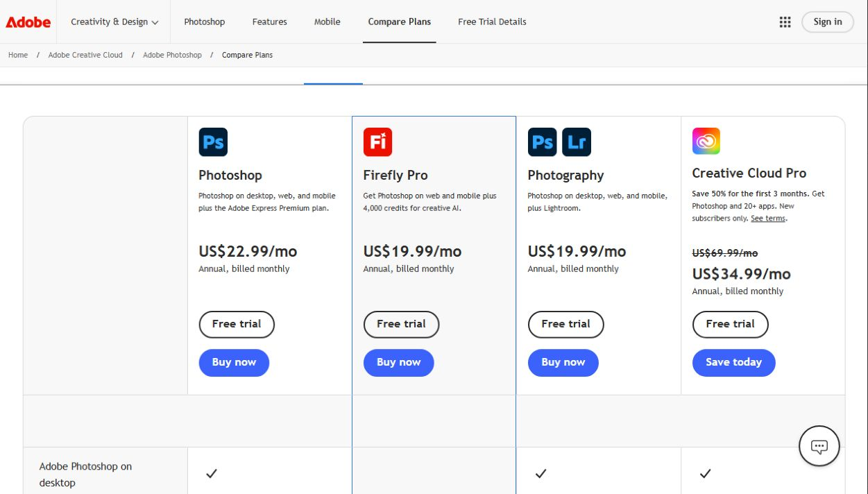Image resolution: width=868 pixels, height=494 pixels.
Task: Click the Photography US$19.99/mo price
Action: pyautogui.click(x=577, y=251)
